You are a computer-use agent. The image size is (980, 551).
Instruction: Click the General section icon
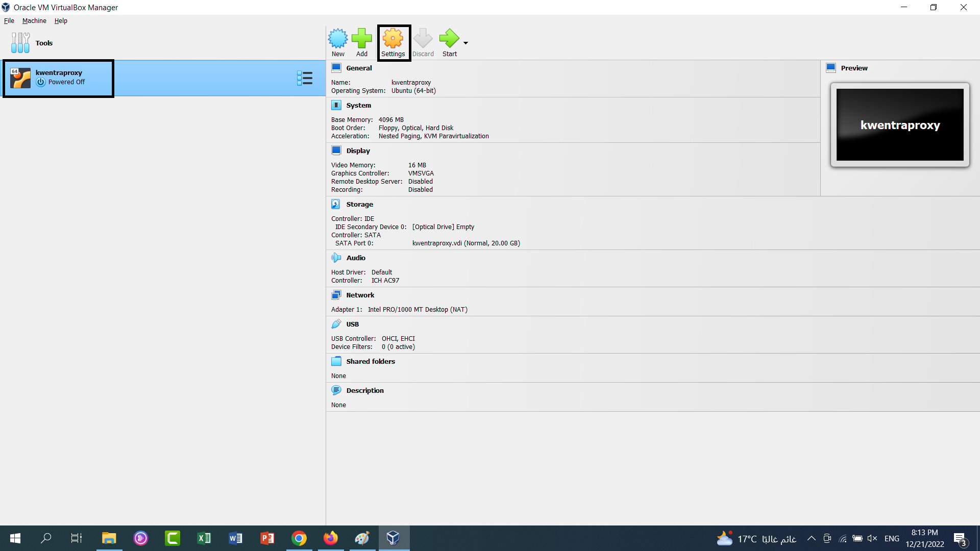[x=336, y=68]
